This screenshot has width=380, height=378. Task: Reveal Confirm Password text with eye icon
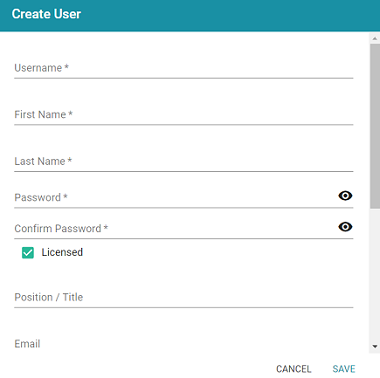pyautogui.click(x=345, y=227)
